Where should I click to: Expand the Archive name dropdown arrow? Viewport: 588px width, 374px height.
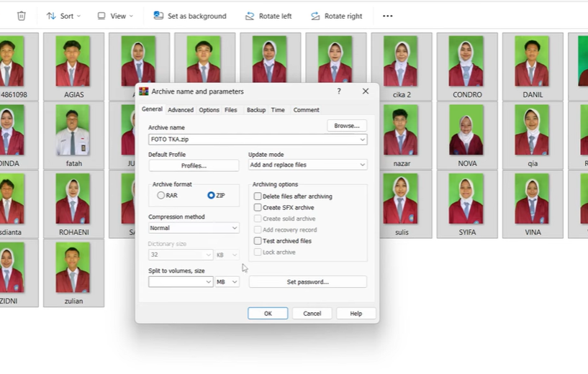point(362,140)
